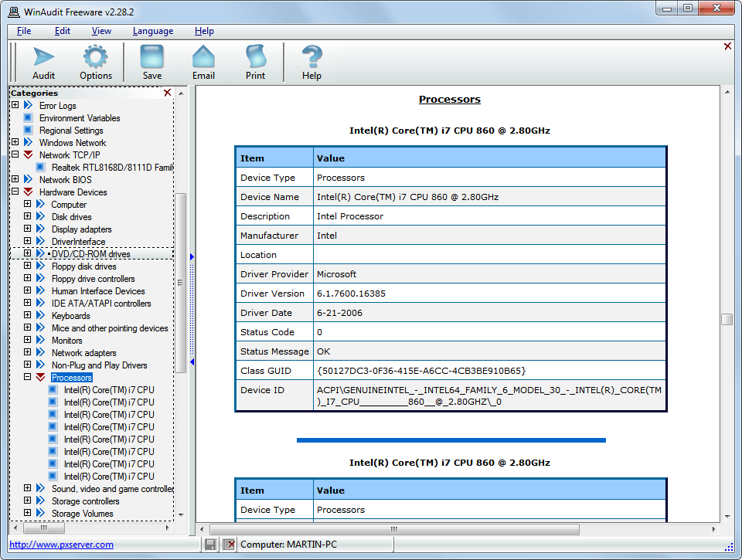Select Floppy disk drives in the tree
The image size is (742, 560).
(83, 266)
